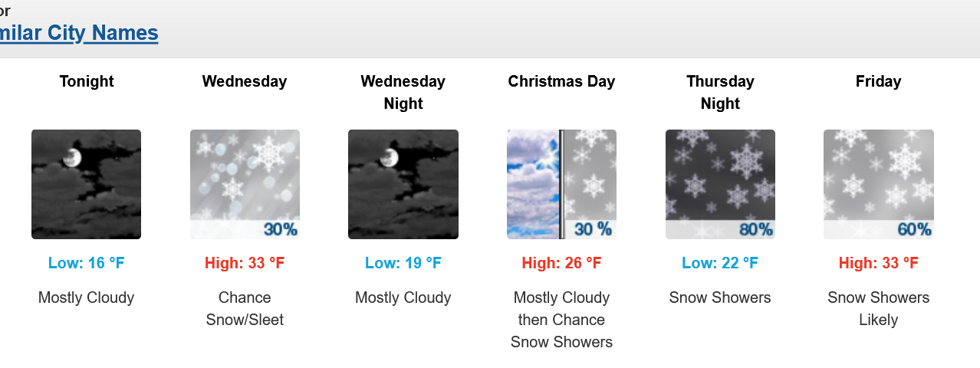Click the Wednesday Night cloudy moon icon
The height and width of the screenshot is (368, 980).
pyautogui.click(x=403, y=184)
